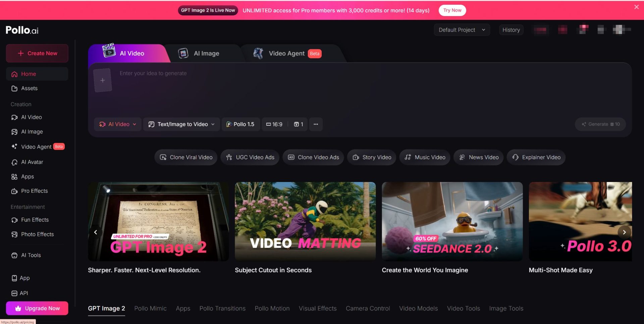
Task: Open AI Avatar in the sidebar
Action: 32,162
